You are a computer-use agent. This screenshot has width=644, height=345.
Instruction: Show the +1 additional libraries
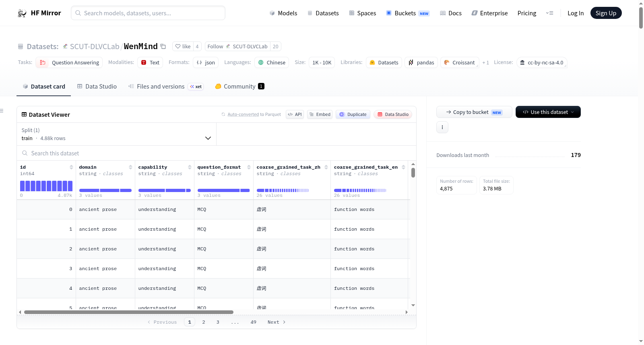point(485,62)
